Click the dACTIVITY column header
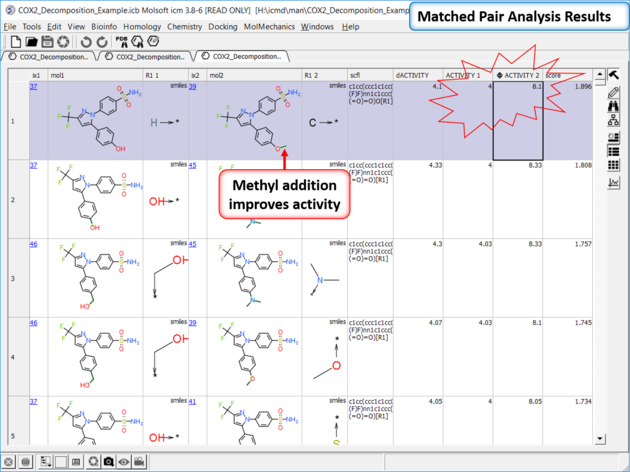Viewport: 630px width, 472px height. [418, 74]
